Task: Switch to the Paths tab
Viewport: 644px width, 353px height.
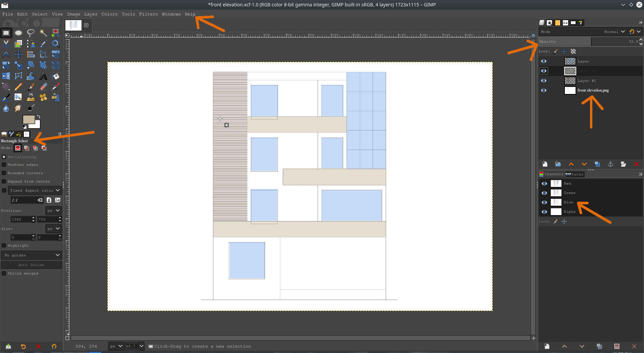Action: 574,174
